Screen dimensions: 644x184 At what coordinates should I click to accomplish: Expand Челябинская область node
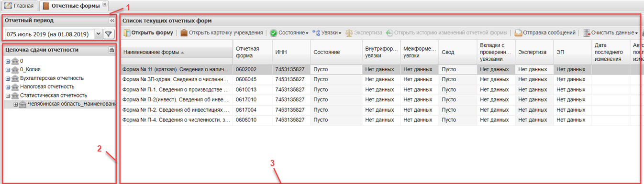point(15,104)
